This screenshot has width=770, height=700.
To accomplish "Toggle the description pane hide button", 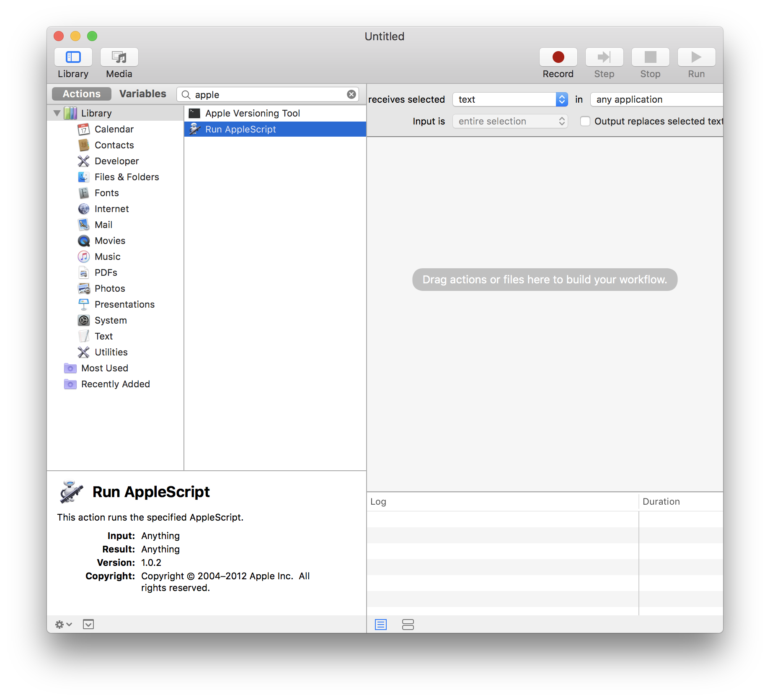I will pos(88,625).
